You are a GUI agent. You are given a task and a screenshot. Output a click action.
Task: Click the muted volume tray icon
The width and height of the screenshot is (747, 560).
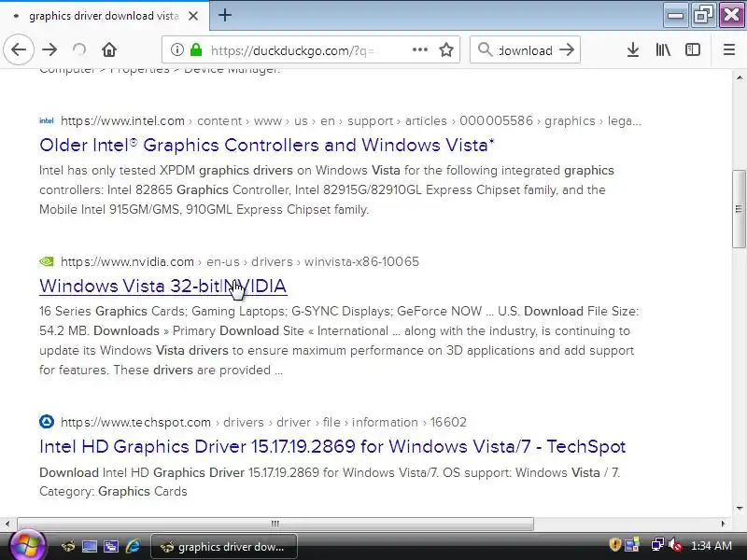click(x=675, y=545)
